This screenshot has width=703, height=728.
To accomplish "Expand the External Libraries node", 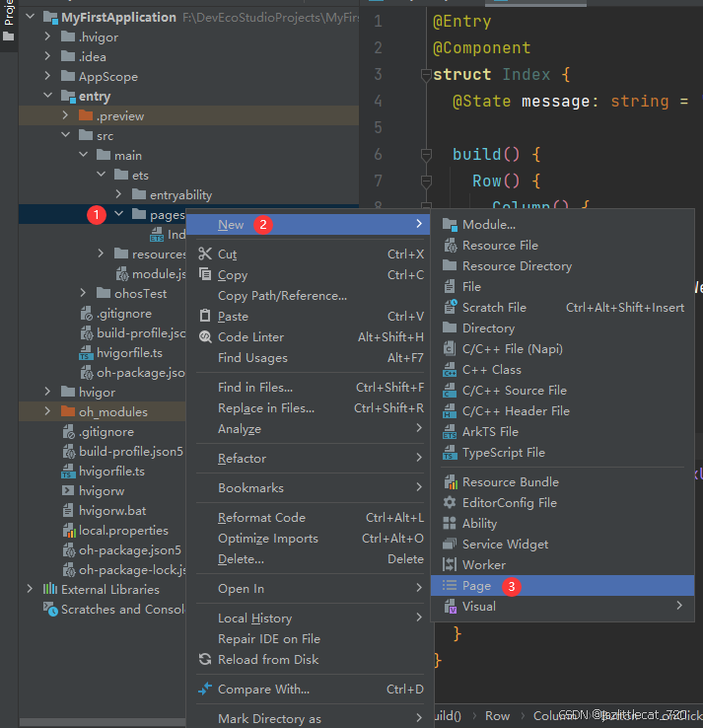I will pos(30,590).
